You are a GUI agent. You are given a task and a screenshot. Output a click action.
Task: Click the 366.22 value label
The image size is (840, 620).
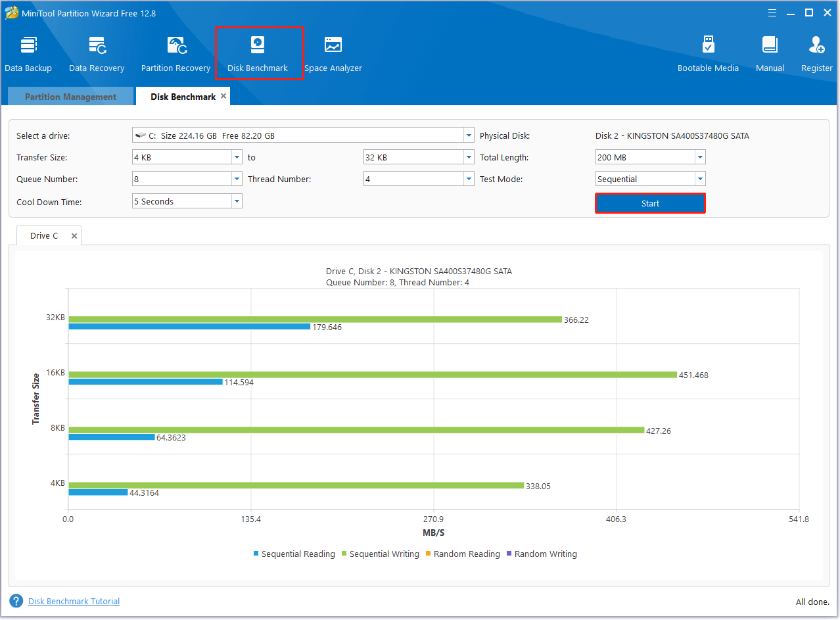tap(576, 320)
